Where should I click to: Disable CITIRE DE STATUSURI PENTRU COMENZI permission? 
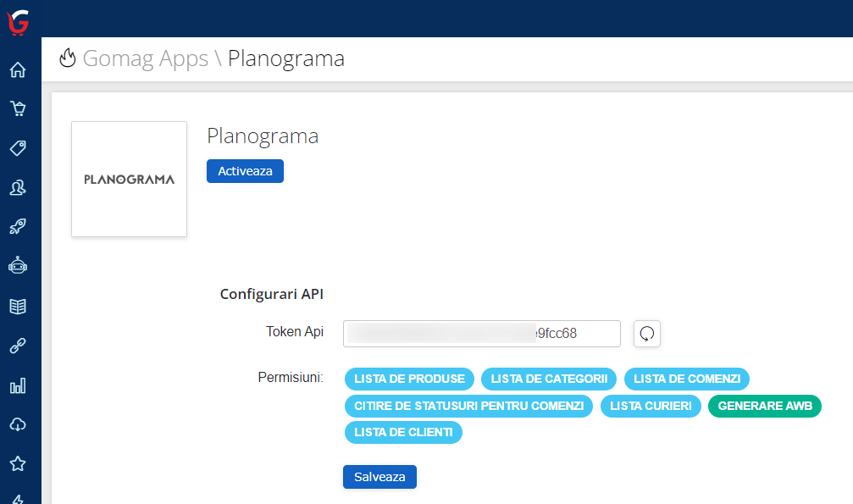click(468, 406)
